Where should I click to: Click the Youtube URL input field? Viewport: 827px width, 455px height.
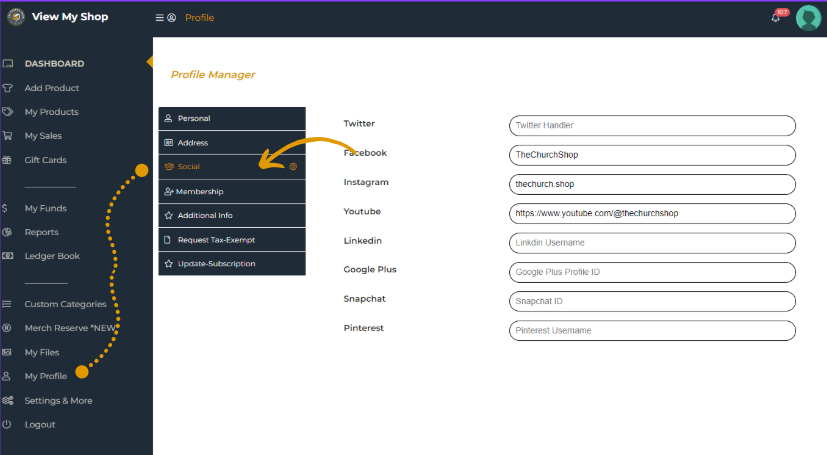652,214
